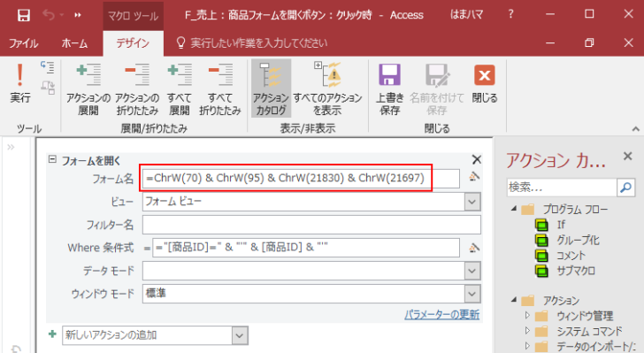Click the action catalog 検索 box
The image size is (644, 353).
pos(562,188)
